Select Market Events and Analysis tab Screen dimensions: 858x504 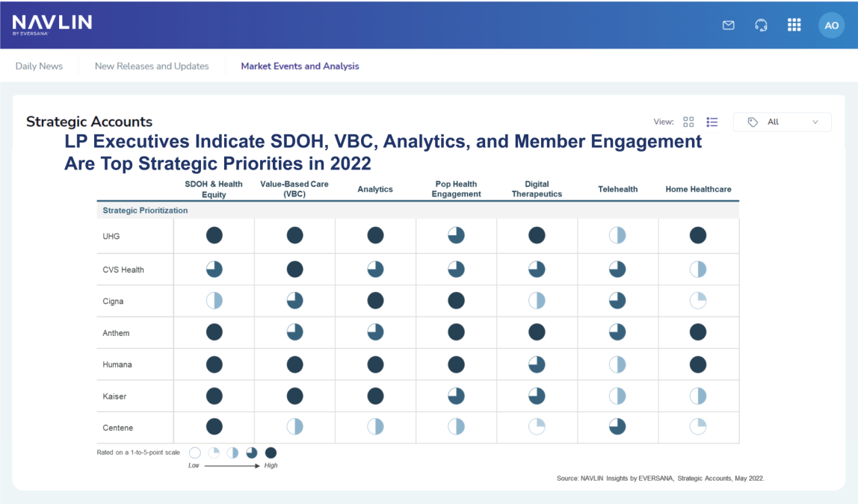pyautogui.click(x=300, y=66)
